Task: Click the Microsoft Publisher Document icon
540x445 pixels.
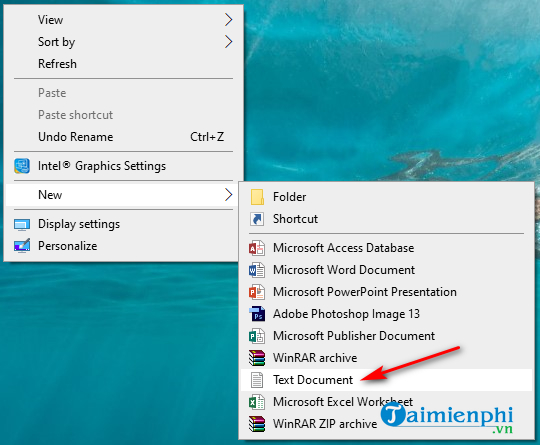Action: pyautogui.click(x=257, y=336)
